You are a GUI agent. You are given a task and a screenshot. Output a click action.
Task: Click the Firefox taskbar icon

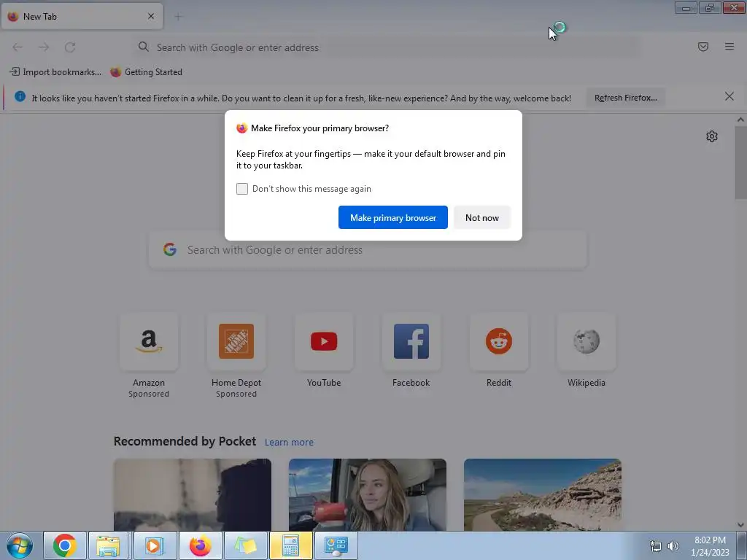pyautogui.click(x=200, y=545)
